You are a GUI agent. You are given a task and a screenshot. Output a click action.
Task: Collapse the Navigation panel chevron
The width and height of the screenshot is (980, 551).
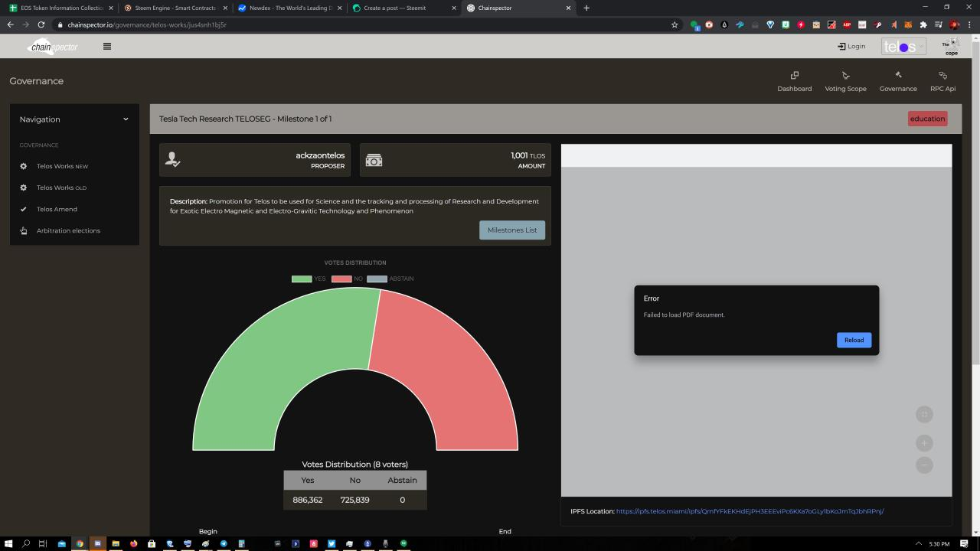(x=126, y=119)
